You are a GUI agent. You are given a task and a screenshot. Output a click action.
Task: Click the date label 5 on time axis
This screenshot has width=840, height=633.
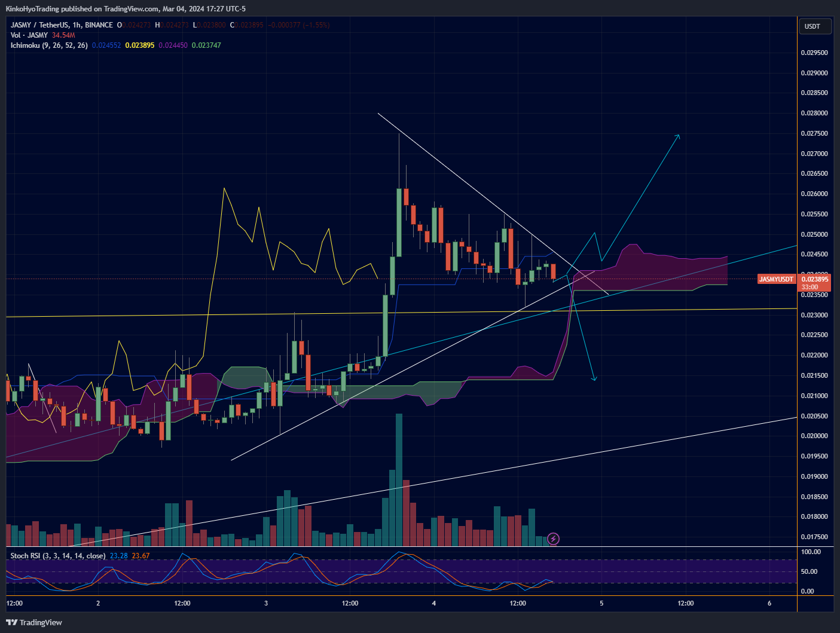click(x=601, y=603)
